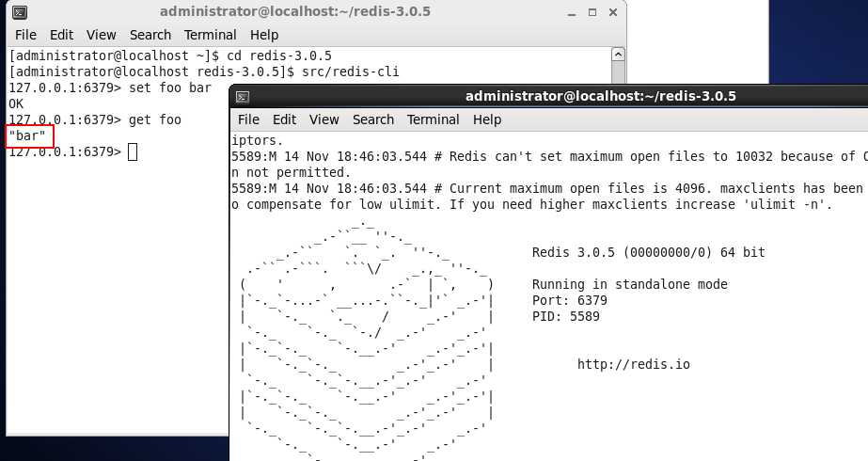The height and width of the screenshot is (461, 868).
Task: Click the 'src/redis-cli' command line
Action: [x=204, y=72]
